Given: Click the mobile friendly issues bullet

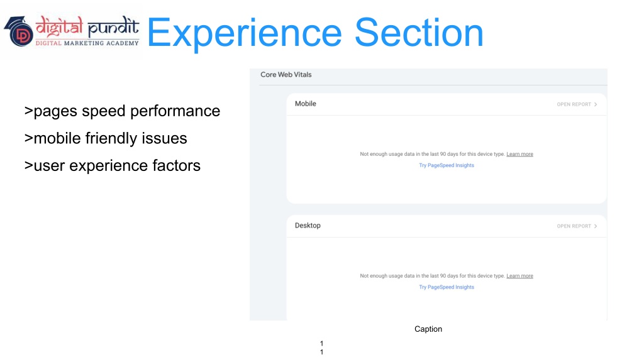Looking at the screenshot, I should (x=106, y=138).
